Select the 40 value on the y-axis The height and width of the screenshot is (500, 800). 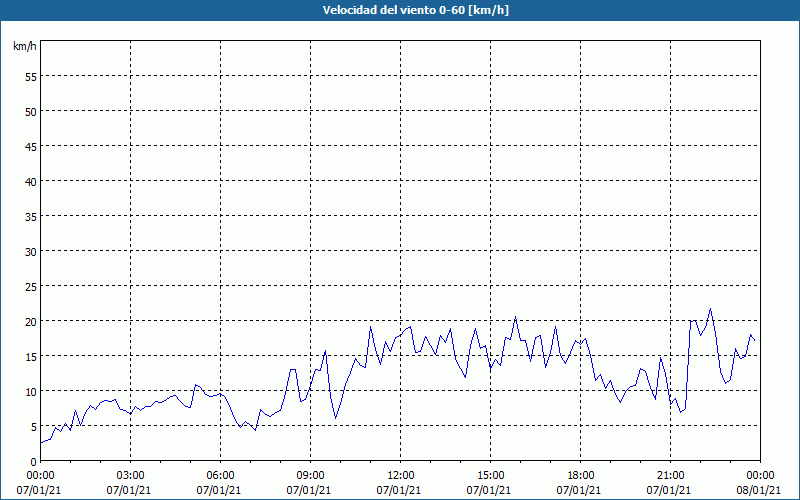pyautogui.click(x=31, y=181)
